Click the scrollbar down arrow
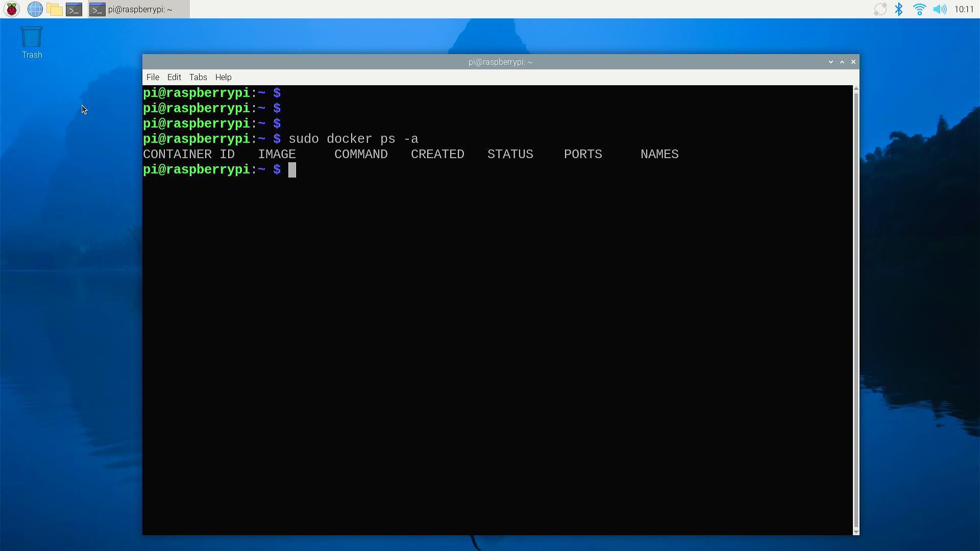 [x=856, y=532]
